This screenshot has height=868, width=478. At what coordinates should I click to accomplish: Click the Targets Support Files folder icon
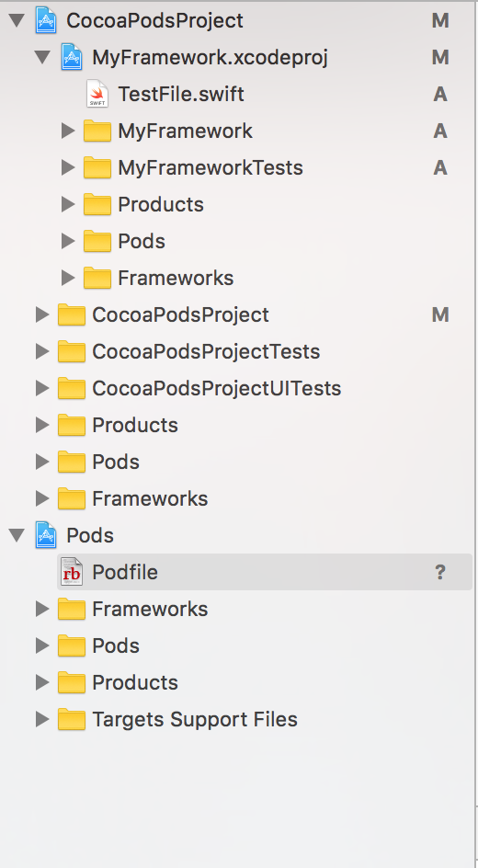[72, 719]
